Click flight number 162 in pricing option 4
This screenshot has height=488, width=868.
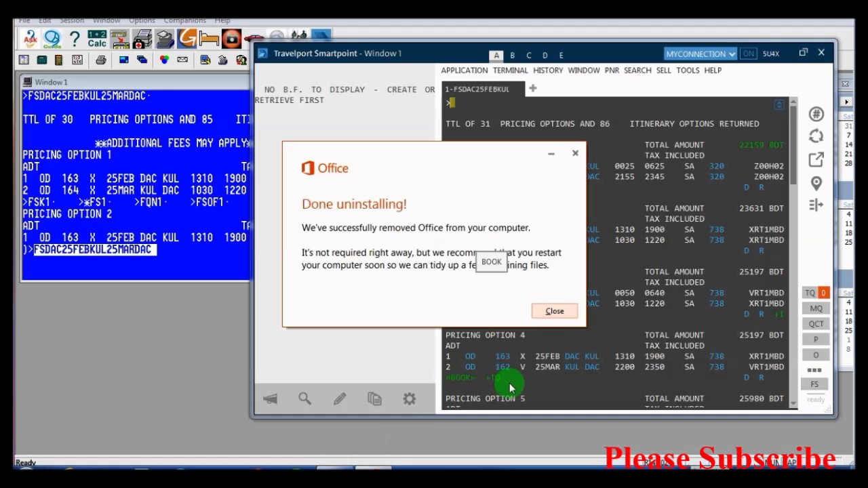click(x=502, y=367)
